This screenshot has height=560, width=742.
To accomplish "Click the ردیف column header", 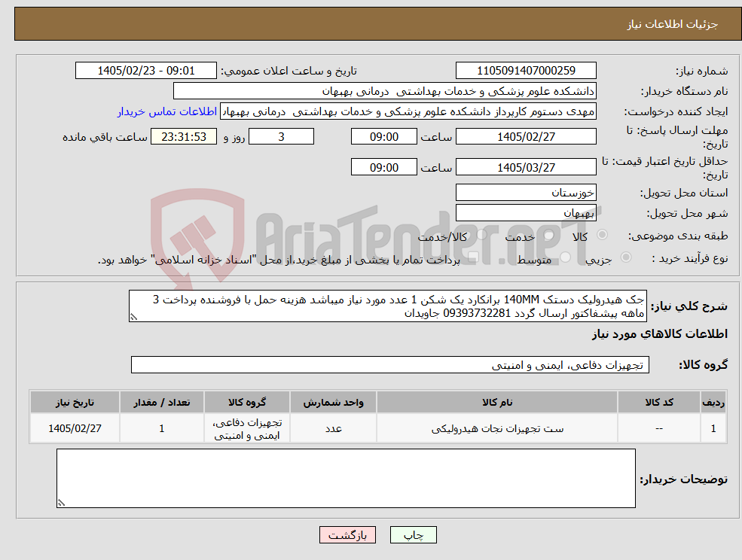I will point(713,402).
